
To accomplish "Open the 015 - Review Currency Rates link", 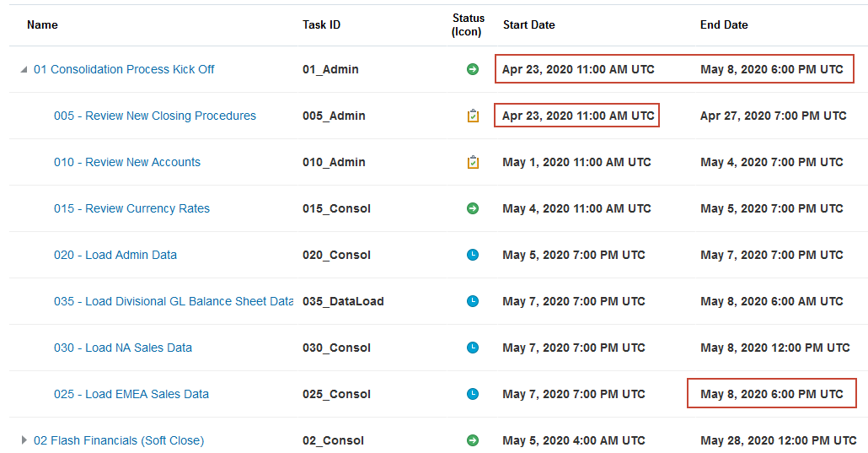I will point(131,208).
